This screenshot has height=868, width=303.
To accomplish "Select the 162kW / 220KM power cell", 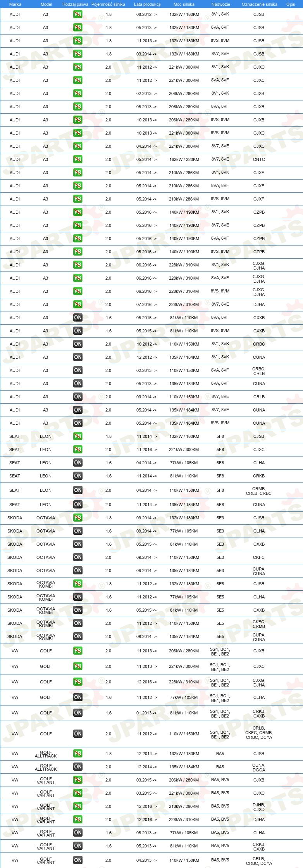I will click(x=184, y=159).
